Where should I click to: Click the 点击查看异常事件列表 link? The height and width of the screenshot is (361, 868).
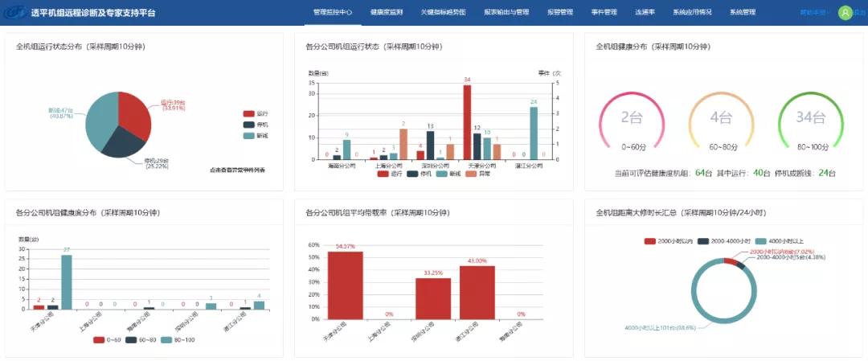tap(237, 170)
